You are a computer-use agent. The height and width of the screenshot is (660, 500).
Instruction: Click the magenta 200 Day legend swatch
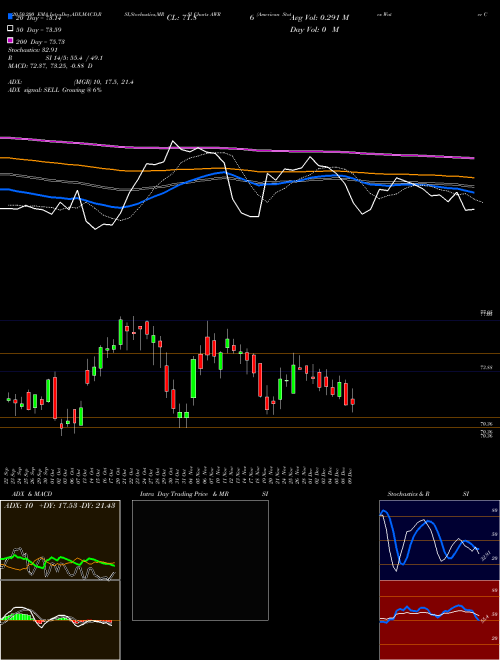pyautogui.click(x=10, y=40)
